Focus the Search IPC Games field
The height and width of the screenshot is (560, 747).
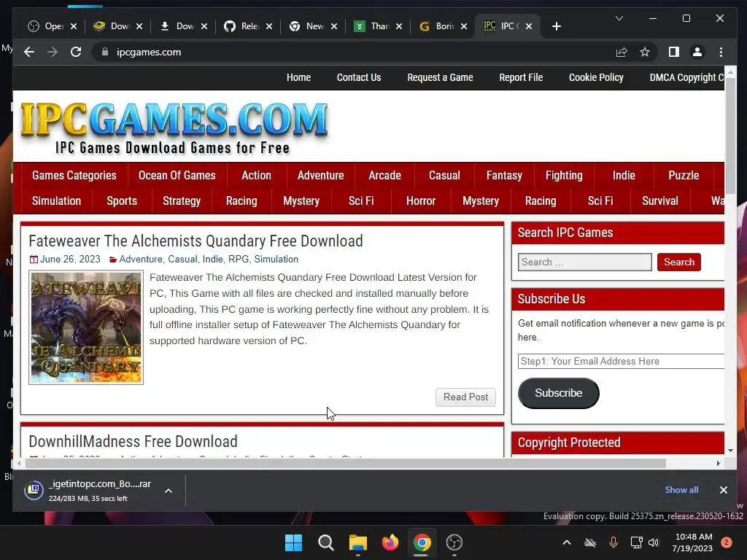584,262
